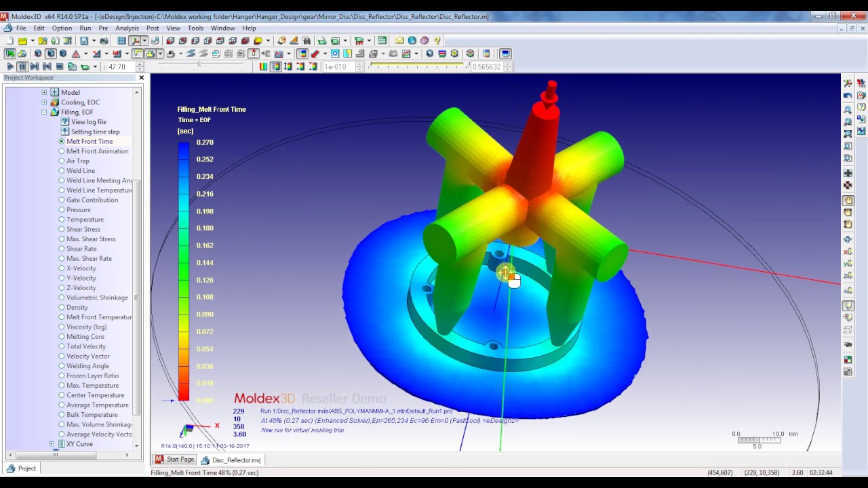
Task: Collapse the Filling, EOF tree node
Action: point(44,113)
